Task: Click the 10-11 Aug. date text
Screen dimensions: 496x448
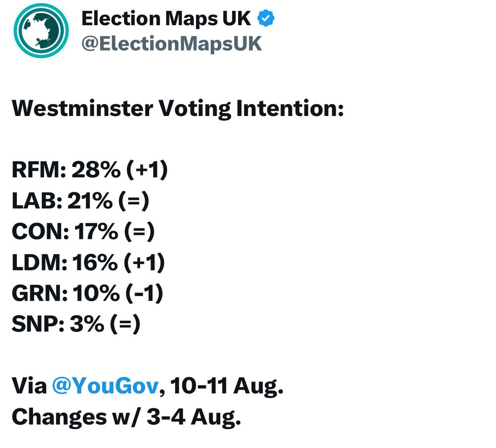Action: pos(227,386)
